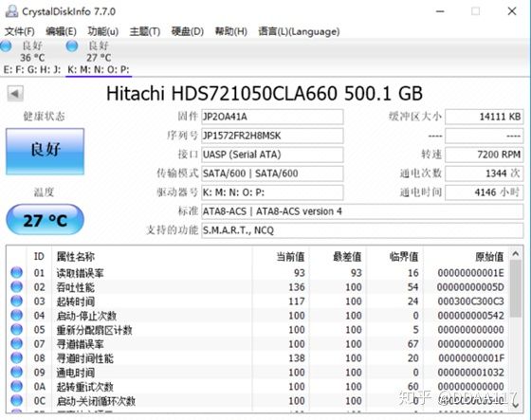Click raw value 000000001032
The image size is (531, 420).
[470, 373]
